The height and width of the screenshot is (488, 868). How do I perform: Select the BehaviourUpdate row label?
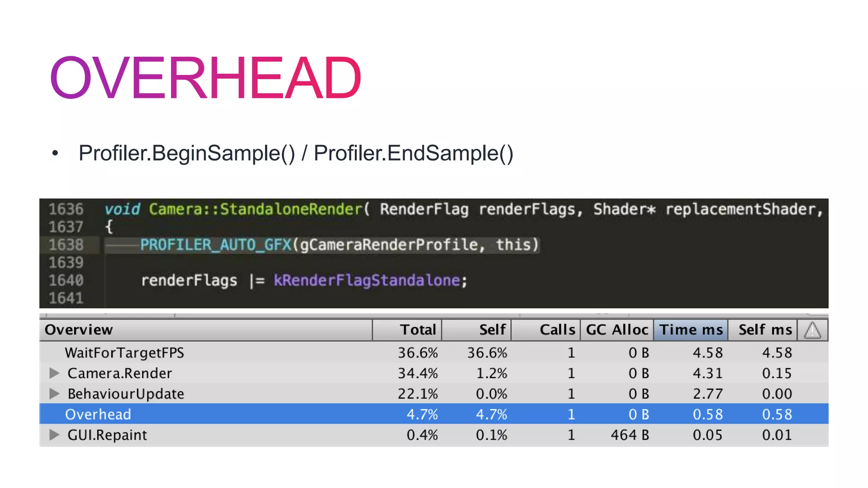(x=125, y=394)
